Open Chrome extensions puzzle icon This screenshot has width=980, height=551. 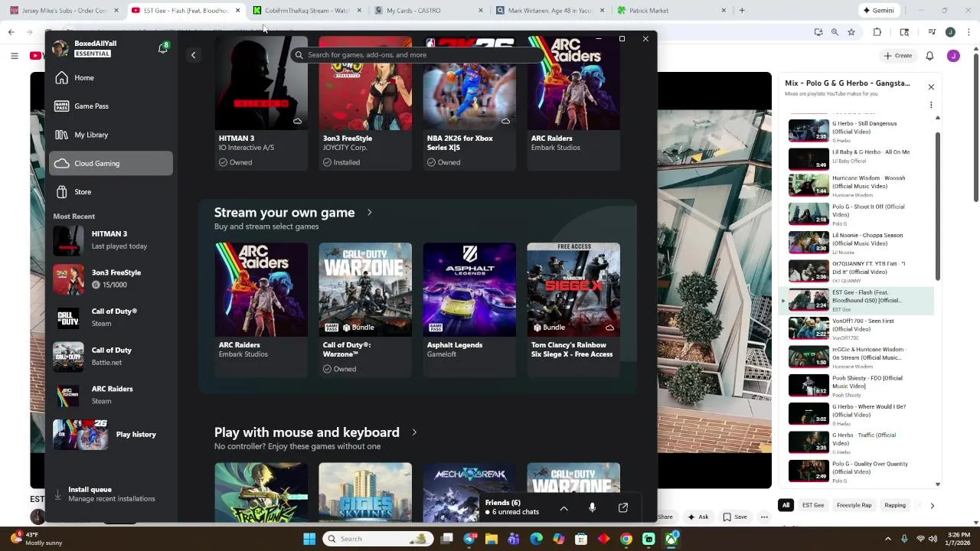(877, 32)
